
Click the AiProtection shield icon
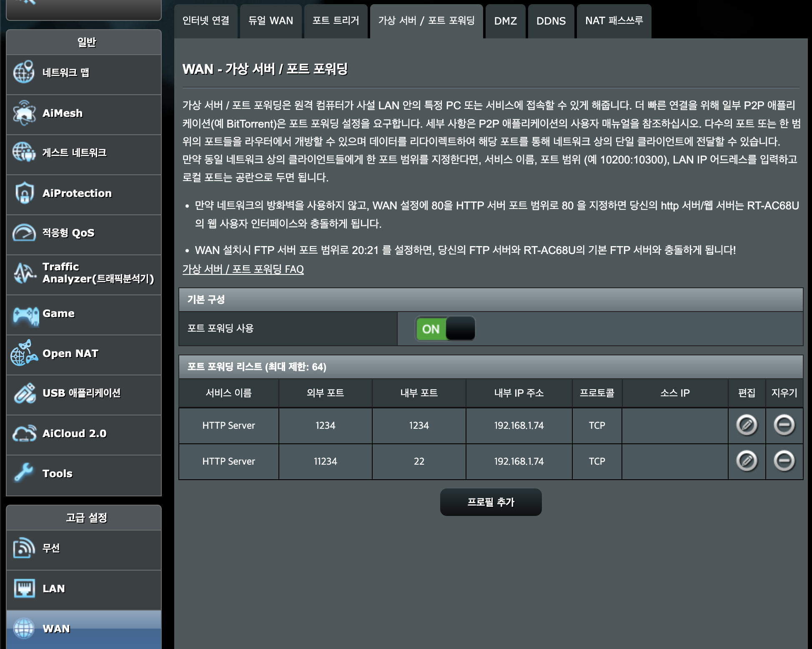pyautogui.click(x=24, y=193)
